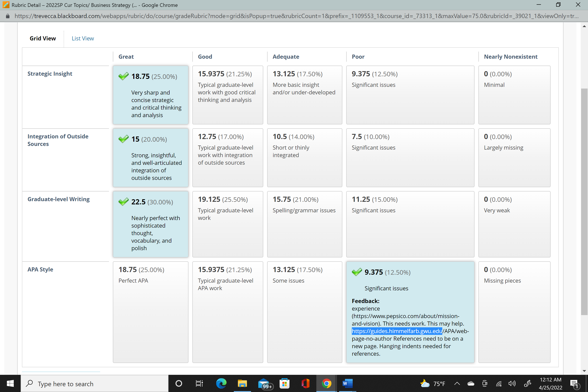
Task: Switch to Microsoft Word on taskbar
Action: pos(347,383)
